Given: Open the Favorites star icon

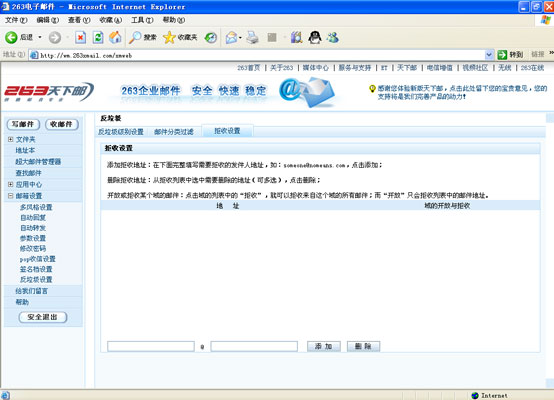Looking at the screenshot, I should pos(169,37).
